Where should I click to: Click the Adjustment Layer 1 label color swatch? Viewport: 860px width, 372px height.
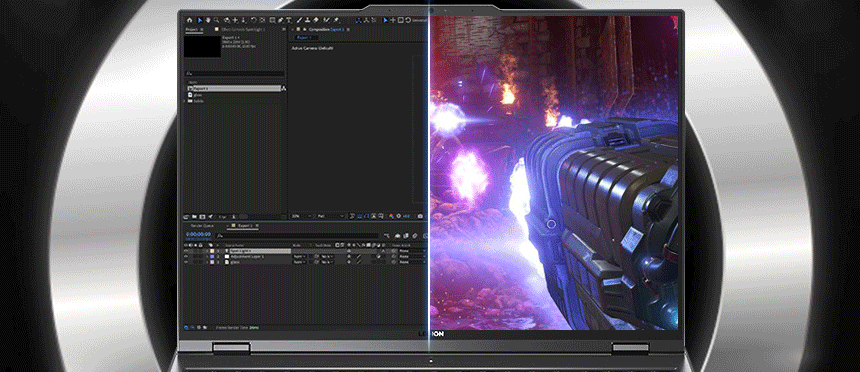coord(212,256)
